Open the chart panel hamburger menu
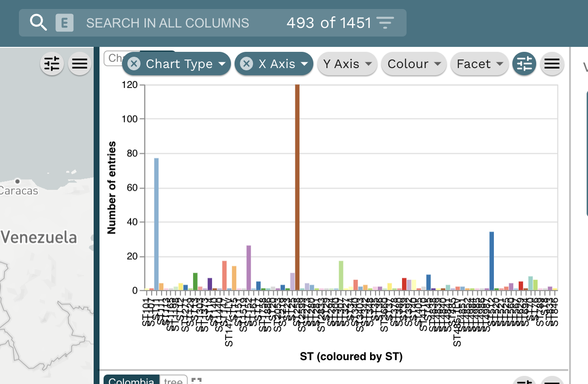 coord(552,64)
